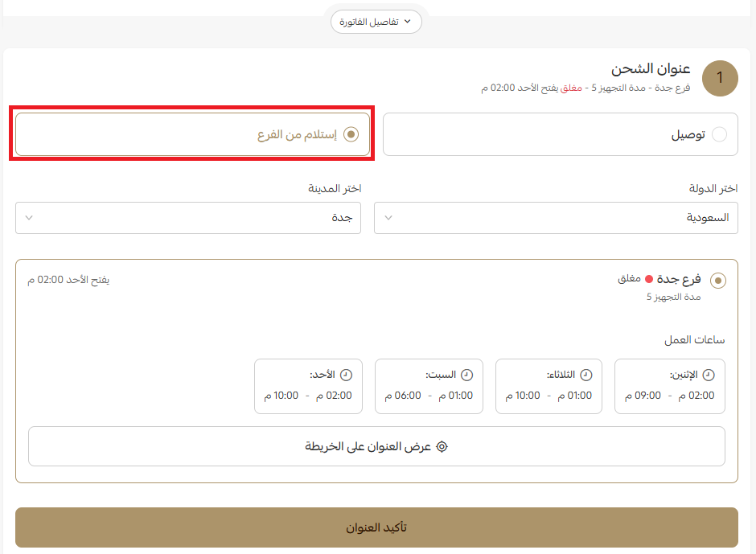Click the السبت working hours card
Viewport: 756px width, 554px height.
click(429, 386)
